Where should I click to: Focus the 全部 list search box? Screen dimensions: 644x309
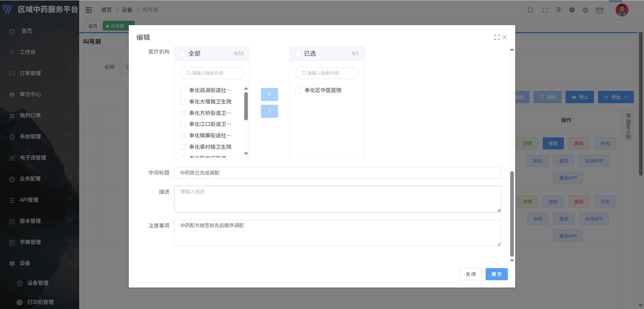click(212, 73)
